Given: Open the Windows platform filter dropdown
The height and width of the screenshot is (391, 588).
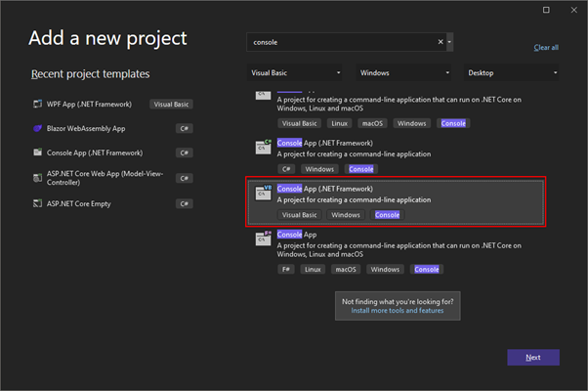Looking at the screenshot, I should 402,73.
